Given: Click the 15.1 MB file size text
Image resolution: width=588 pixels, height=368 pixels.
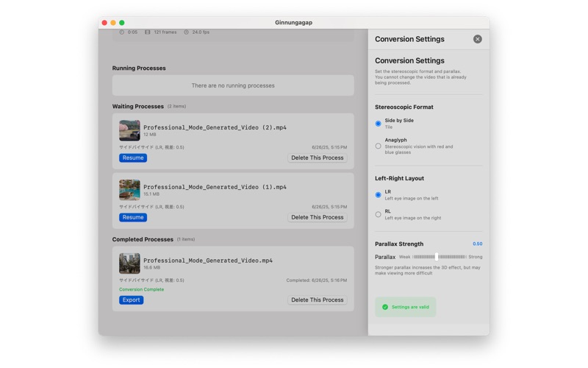Looking at the screenshot, I should click(151, 194).
